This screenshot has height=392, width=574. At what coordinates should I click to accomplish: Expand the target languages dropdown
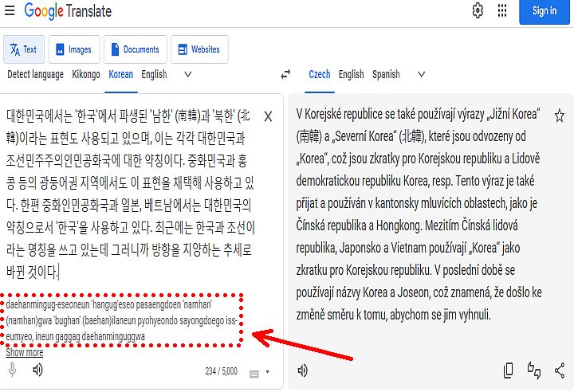pos(422,74)
